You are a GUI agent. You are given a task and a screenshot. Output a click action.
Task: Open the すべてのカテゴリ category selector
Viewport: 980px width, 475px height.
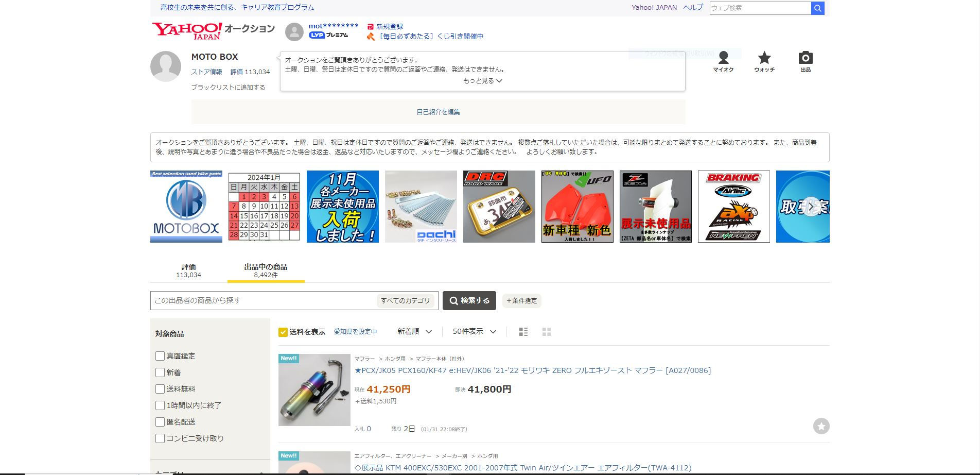(x=405, y=300)
